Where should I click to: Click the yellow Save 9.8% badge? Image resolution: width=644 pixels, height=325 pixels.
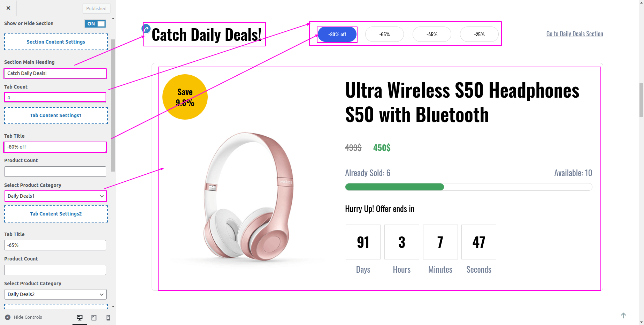coord(185,97)
